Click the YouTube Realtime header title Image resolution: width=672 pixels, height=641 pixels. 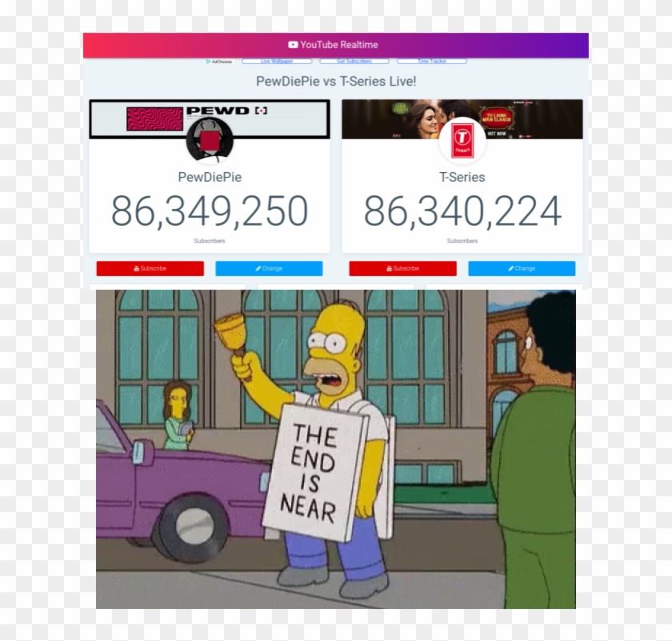339,45
